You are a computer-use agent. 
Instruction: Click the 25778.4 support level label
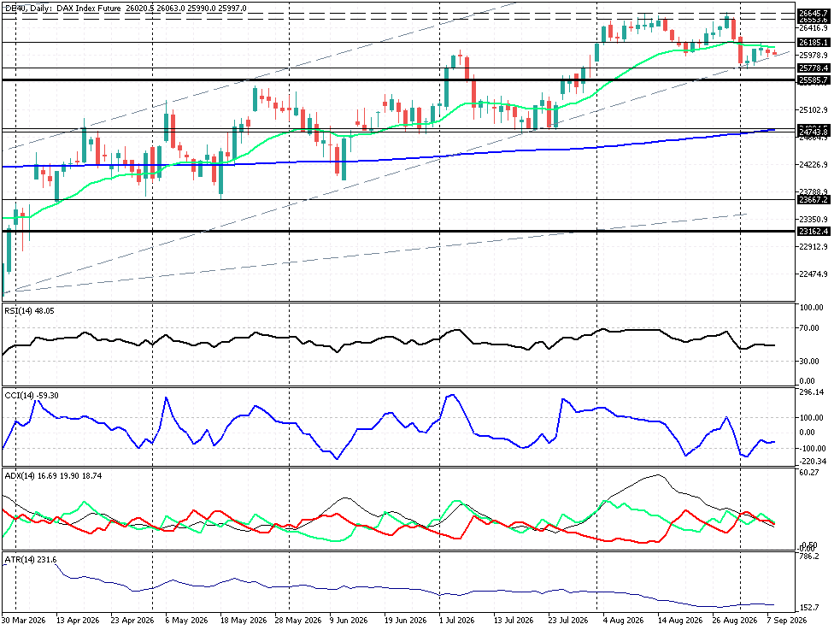(x=814, y=68)
